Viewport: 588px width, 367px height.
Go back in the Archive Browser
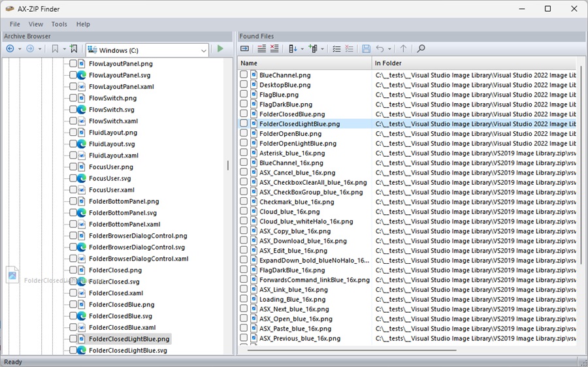tap(10, 49)
